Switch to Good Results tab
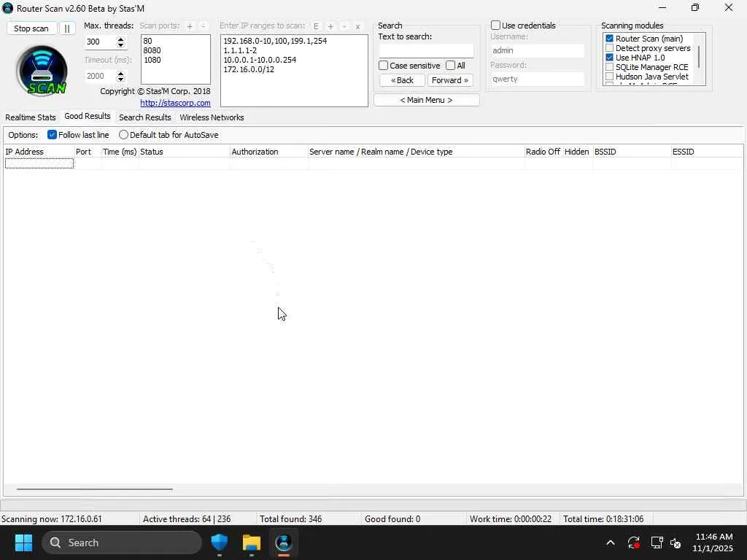 click(88, 116)
